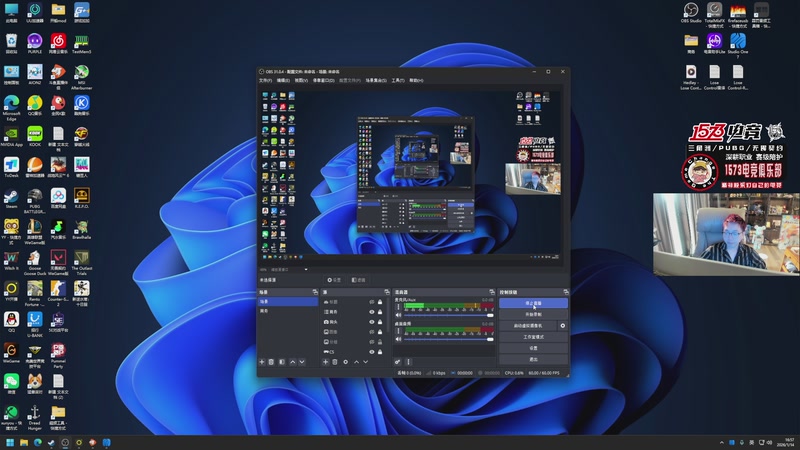Image resolution: width=800 pixels, height=450 pixels.
Task: Toggle Studio Mode button in Controls
Action: pos(533,337)
